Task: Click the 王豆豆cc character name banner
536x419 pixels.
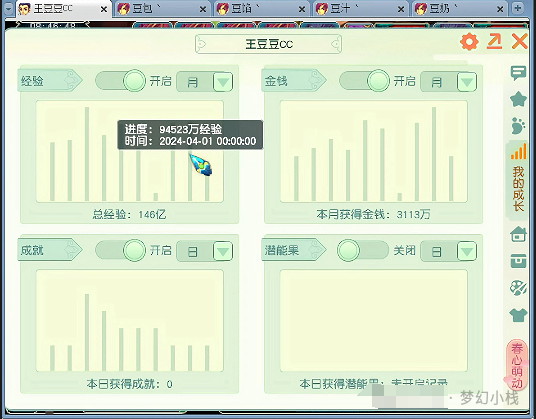Action: 269,44
